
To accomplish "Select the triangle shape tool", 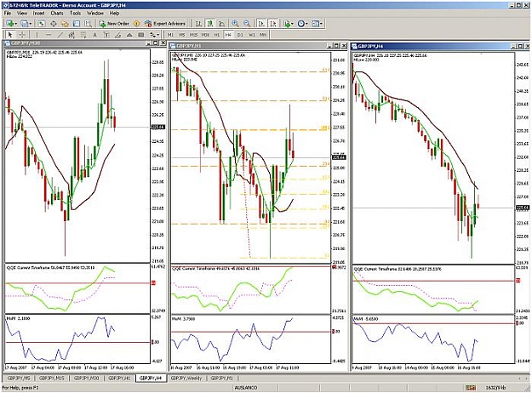I will tap(129, 35).
